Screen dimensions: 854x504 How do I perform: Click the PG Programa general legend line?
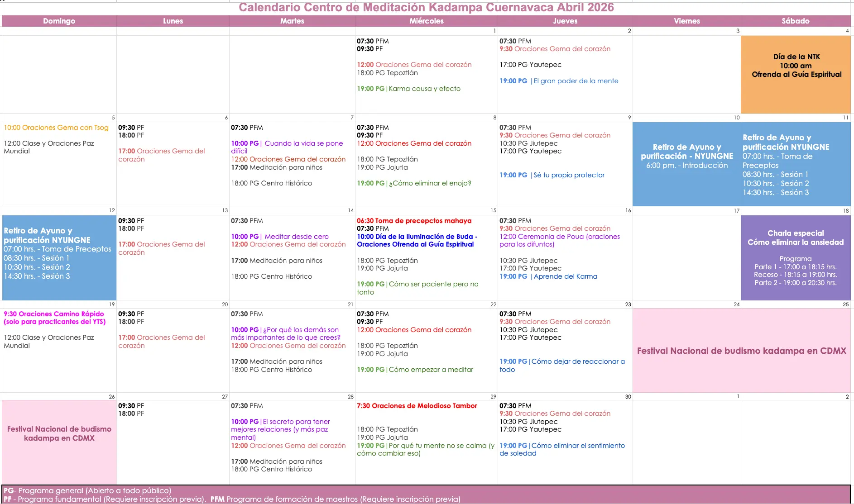point(87,490)
